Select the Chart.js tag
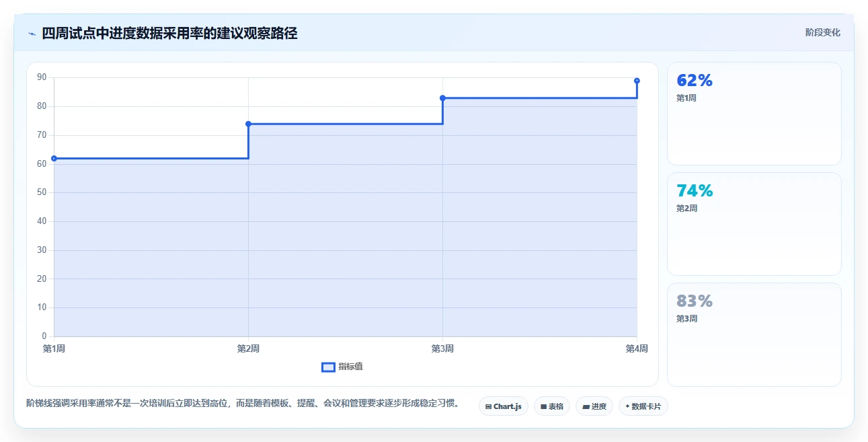Viewport: 868px width, 442px height. 504,406
